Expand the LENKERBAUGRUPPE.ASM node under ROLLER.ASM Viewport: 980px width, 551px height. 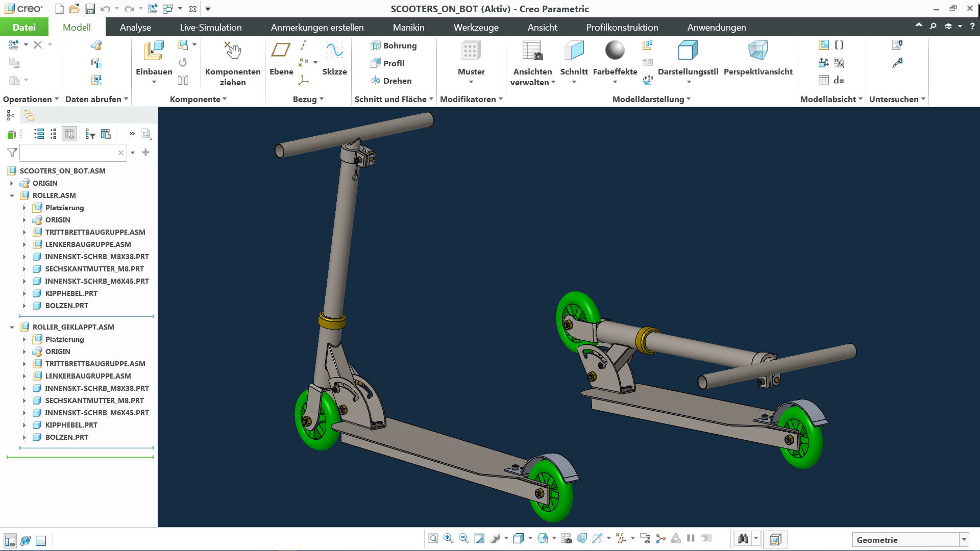[24, 244]
